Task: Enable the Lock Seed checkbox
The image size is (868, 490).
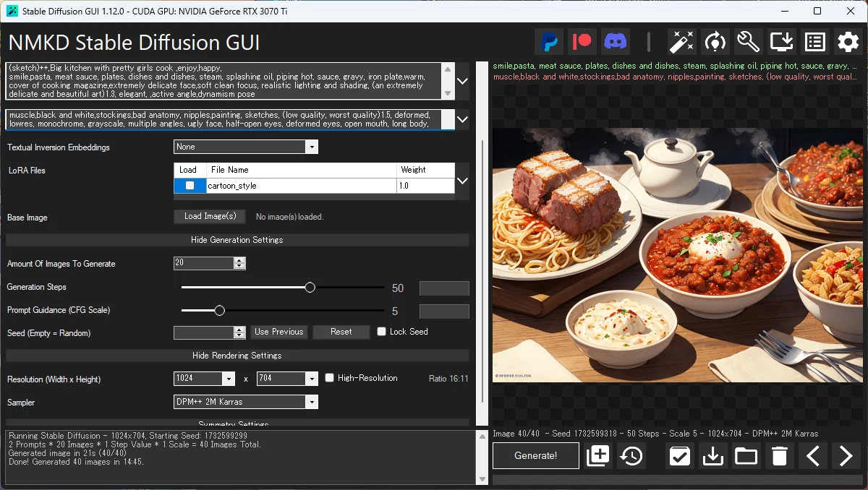Action: 382,332
